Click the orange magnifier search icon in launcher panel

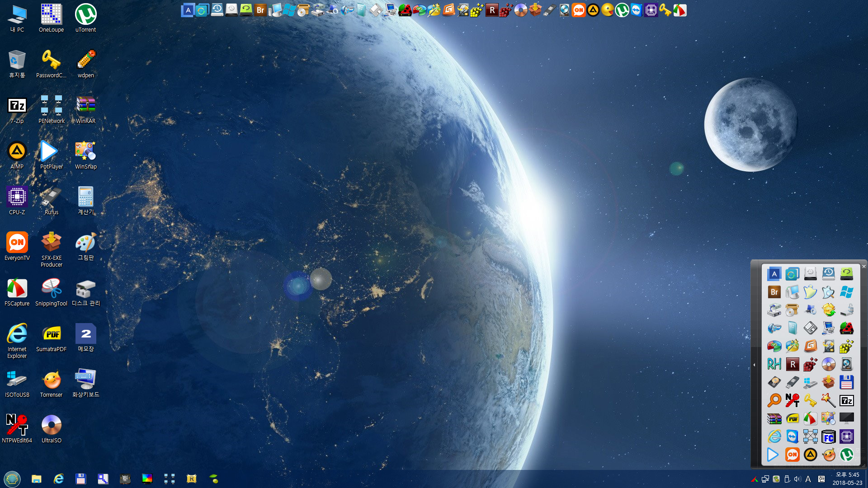pos(774,400)
